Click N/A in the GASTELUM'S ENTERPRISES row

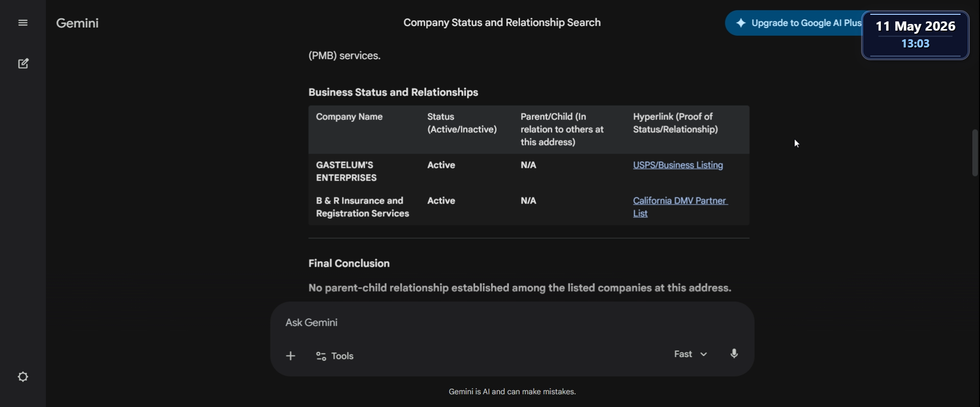coord(528,165)
